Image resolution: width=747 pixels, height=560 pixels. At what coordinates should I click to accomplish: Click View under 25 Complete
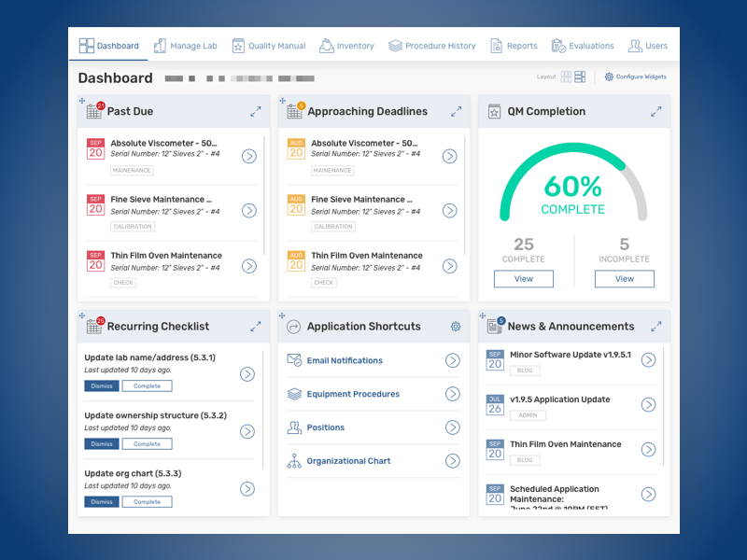coord(524,279)
